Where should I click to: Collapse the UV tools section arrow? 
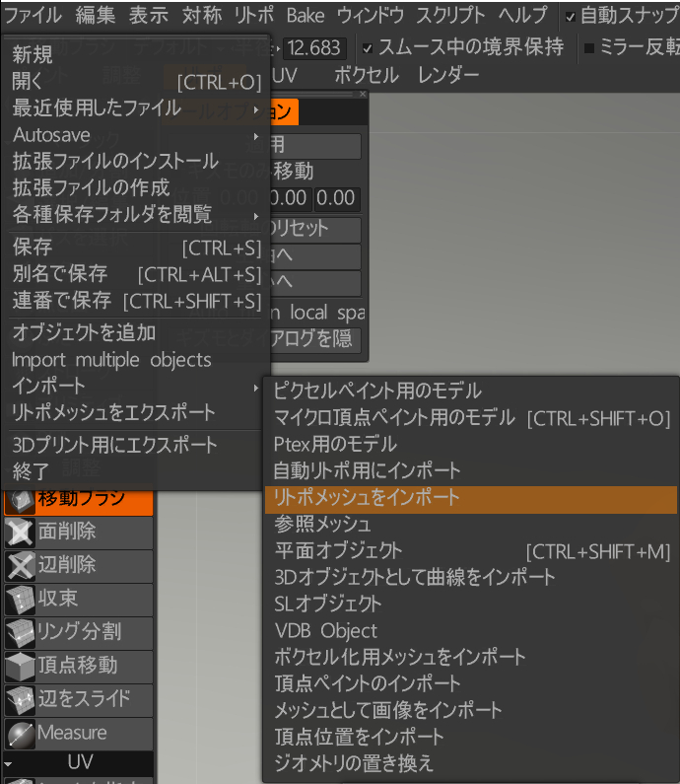pos(9,763)
